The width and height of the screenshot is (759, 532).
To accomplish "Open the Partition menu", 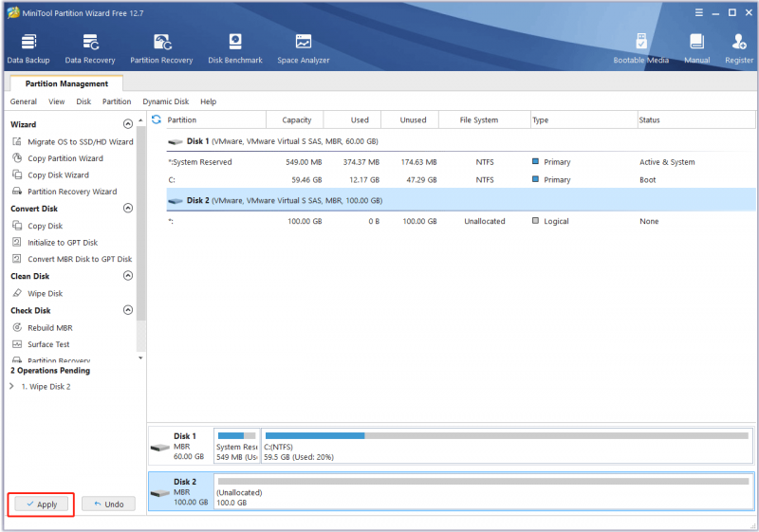I will 117,101.
